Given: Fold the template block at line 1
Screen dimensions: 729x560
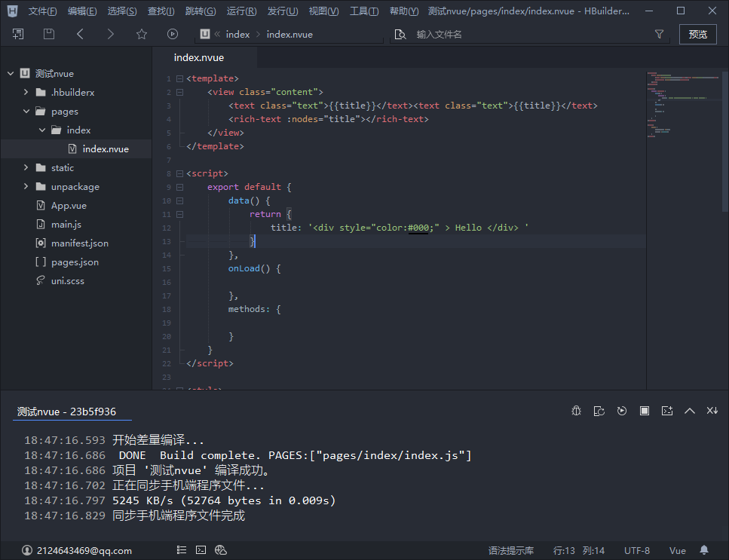Looking at the screenshot, I should click(180, 78).
